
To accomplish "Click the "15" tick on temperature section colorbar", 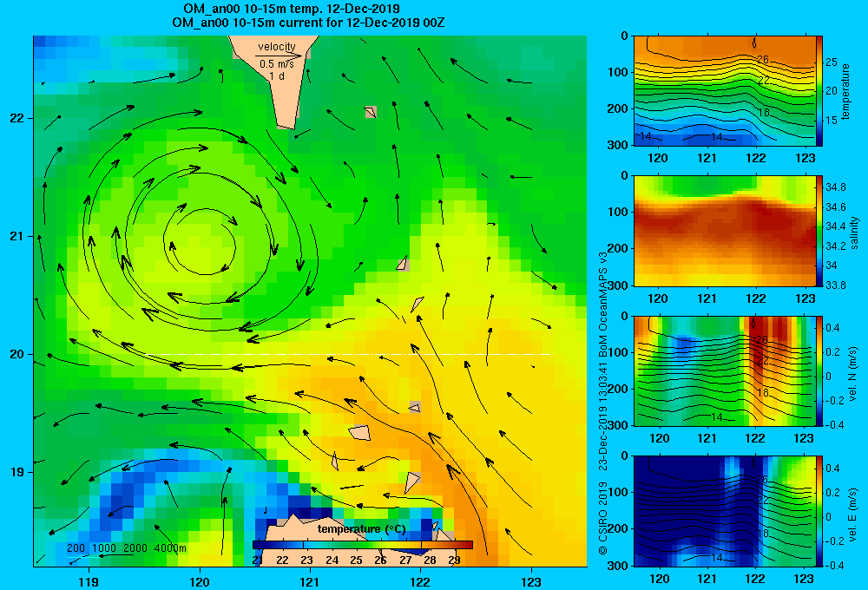I will (832, 120).
